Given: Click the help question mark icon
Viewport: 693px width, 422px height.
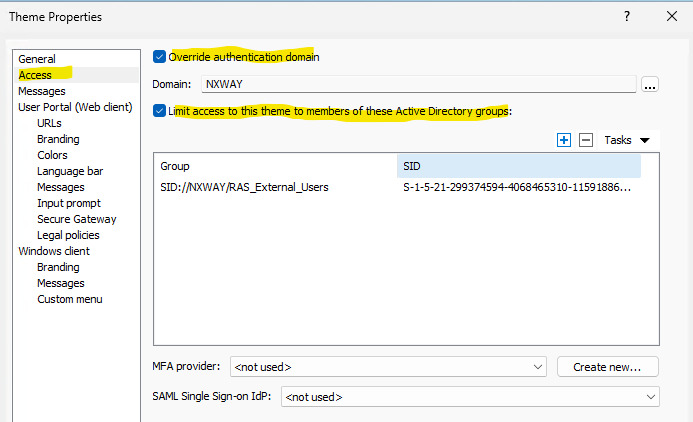Looking at the screenshot, I should click(626, 17).
